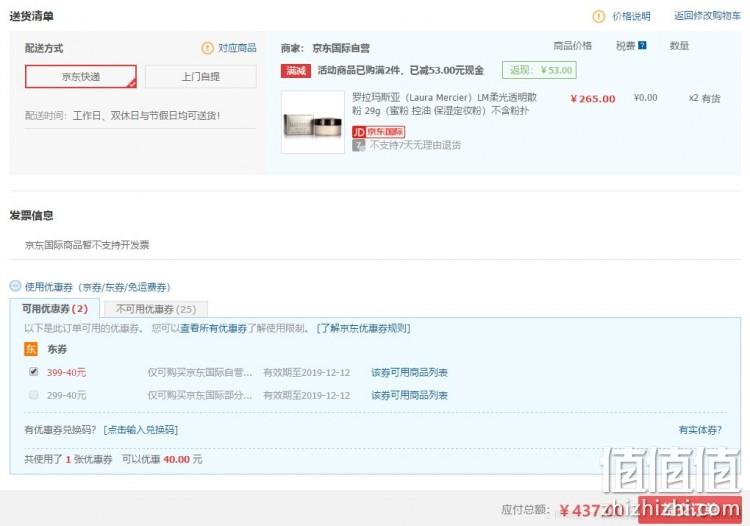Viewport: 750px width, 526px height.
Task: Click the JD 京东国际 badge
Action: [x=378, y=132]
